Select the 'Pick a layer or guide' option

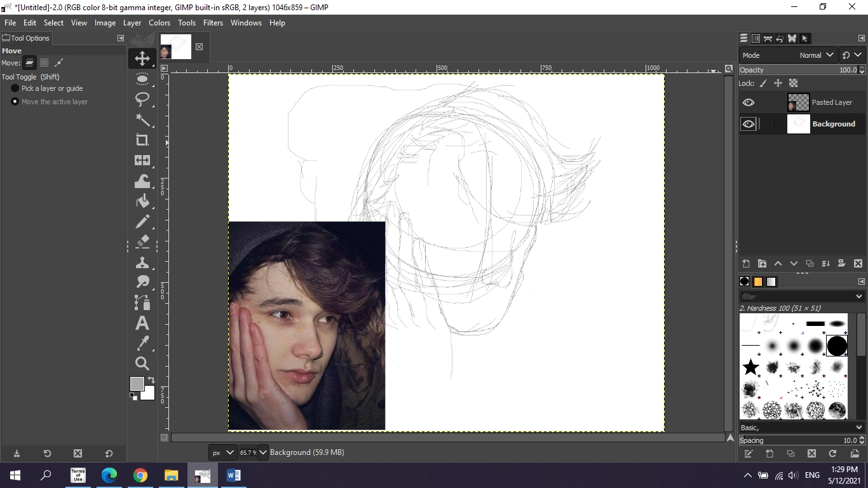tap(15, 88)
